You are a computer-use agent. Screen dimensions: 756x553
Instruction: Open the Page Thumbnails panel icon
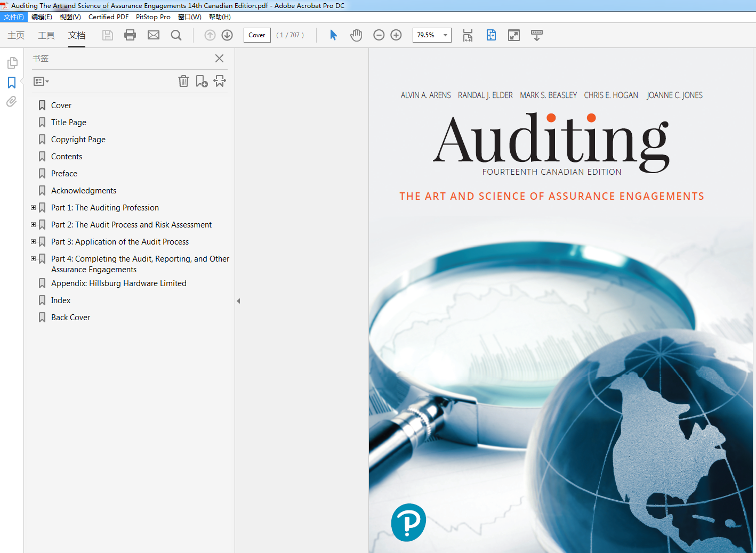(x=12, y=63)
